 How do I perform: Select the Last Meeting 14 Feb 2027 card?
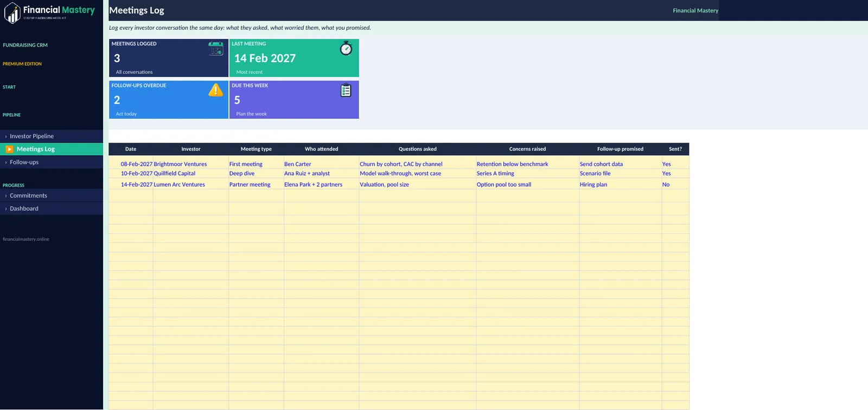294,58
